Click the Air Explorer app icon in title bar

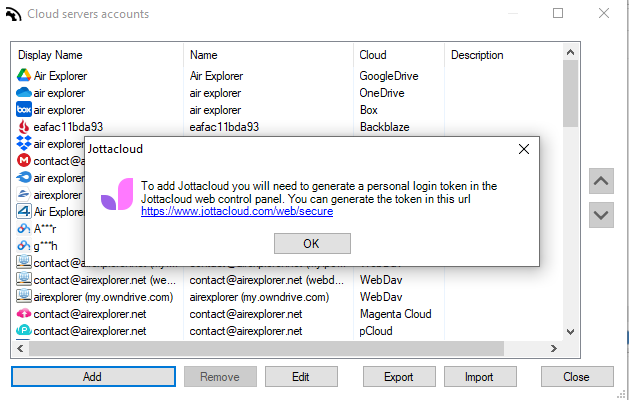click(x=14, y=14)
